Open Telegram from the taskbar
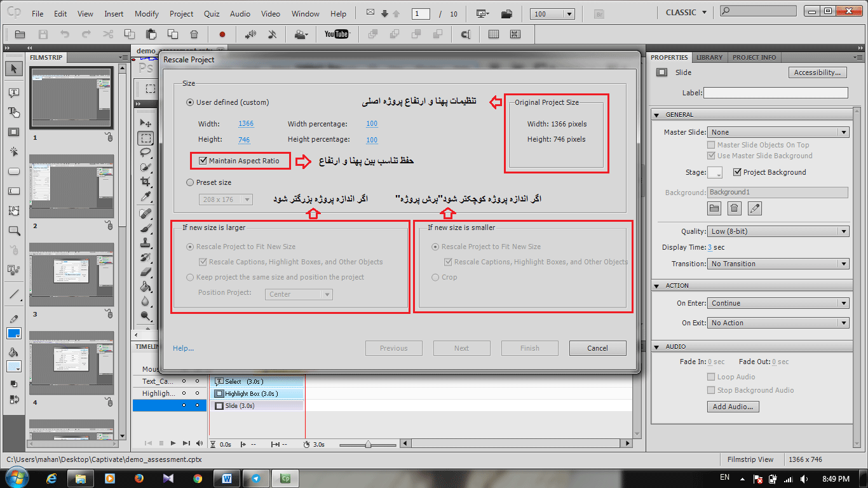The width and height of the screenshot is (868, 488). (x=255, y=478)
